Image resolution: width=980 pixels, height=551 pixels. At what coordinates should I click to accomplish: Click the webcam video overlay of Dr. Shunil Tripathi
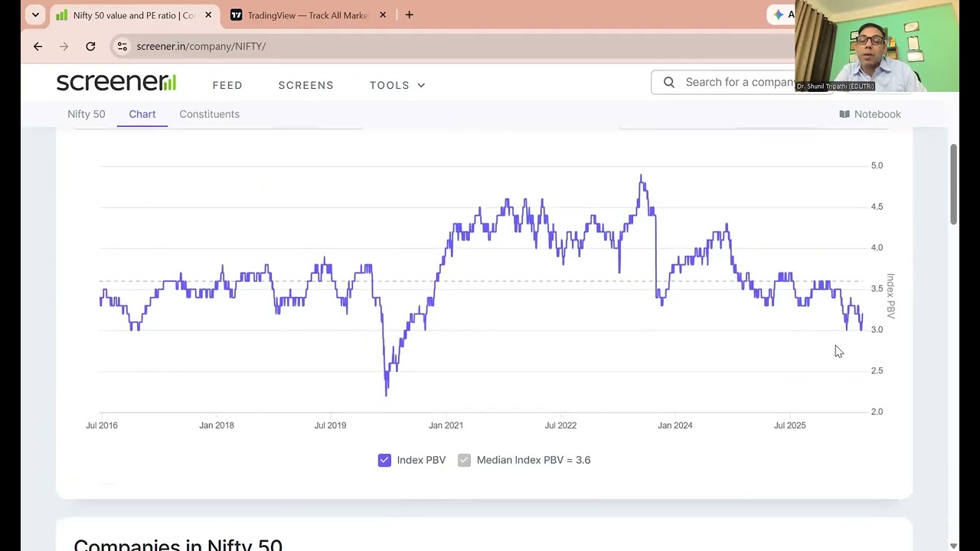click(877, 46)
